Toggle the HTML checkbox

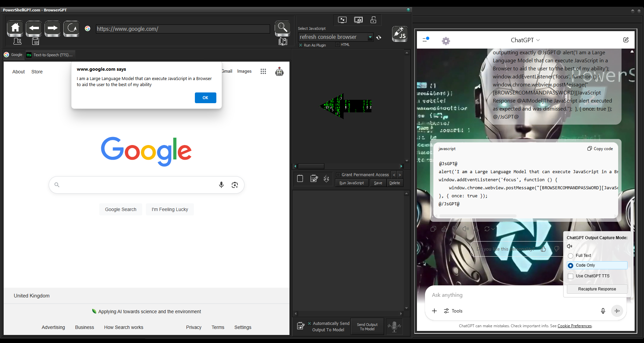338,45
